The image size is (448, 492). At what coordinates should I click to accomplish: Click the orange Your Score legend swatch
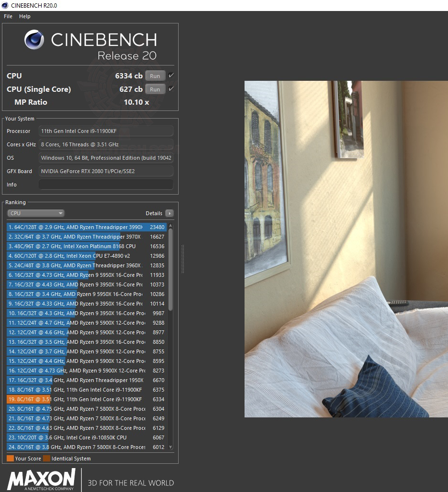pos(10,459)
